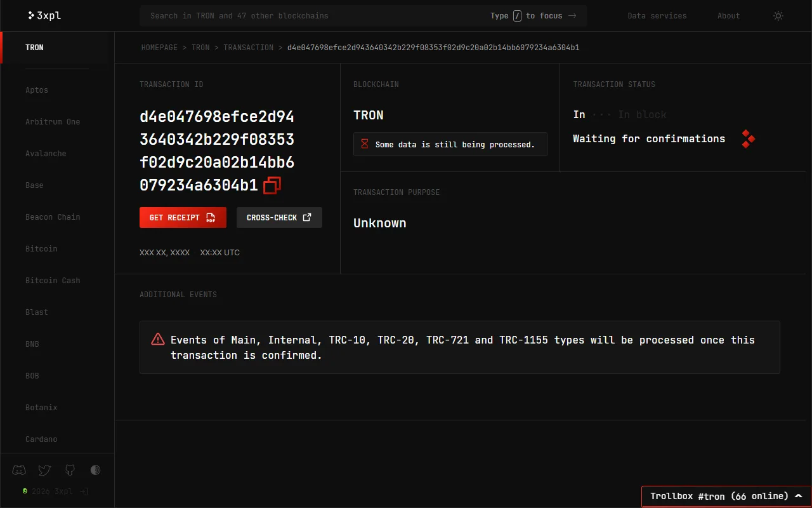812x508 pixels.
Task: Click the '2026 3xpl' copyright text
Action: [x=52, y=491]
